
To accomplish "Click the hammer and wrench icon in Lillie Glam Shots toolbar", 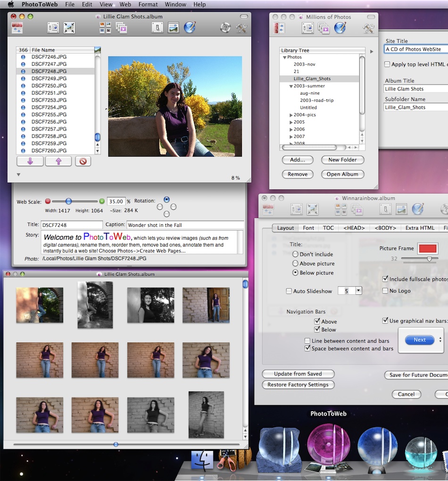I will [241, 28].
